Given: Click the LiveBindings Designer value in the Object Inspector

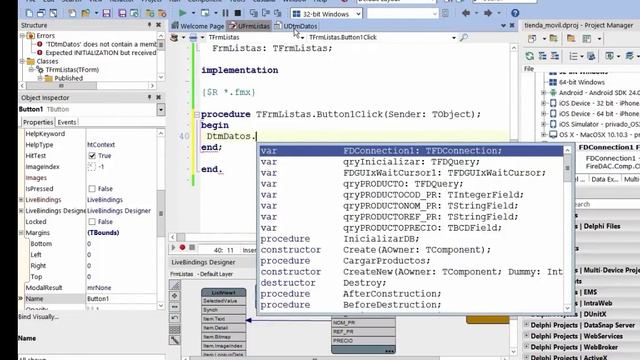Looking at the screenshot, I should click(119, 211).
